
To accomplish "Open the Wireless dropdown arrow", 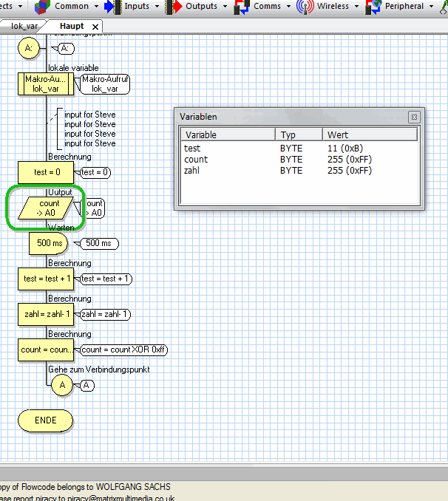I will pos(356,7).
